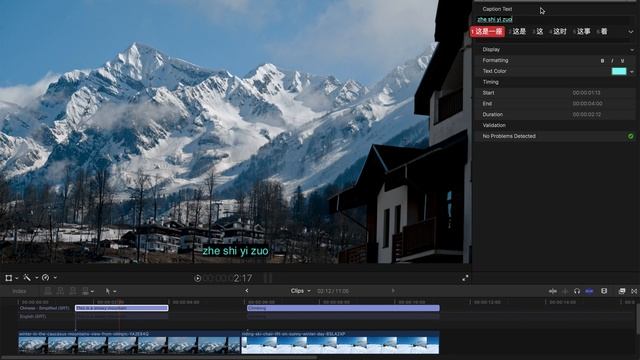The height and width of the screenshot is (360, 640).
Task: Toggle italic caption formatting
Action: coord(612,60)
